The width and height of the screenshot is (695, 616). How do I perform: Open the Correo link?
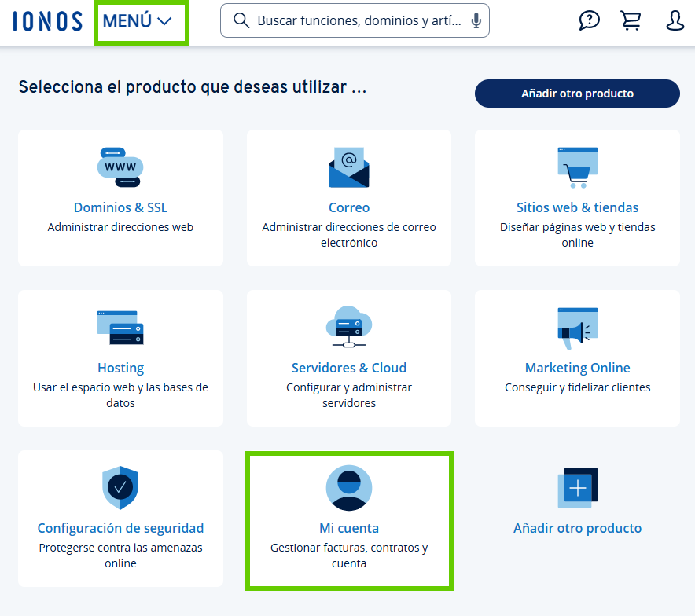tap(349, 207)
